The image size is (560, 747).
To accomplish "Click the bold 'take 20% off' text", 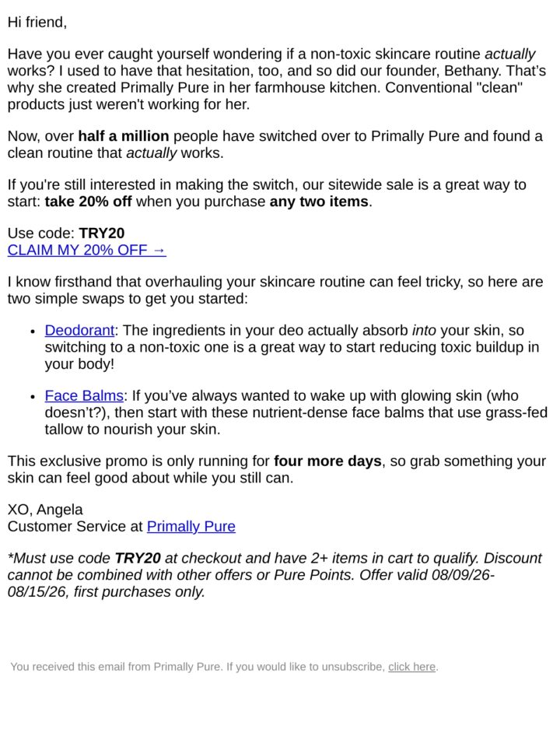I will click(x=88, y=201).
